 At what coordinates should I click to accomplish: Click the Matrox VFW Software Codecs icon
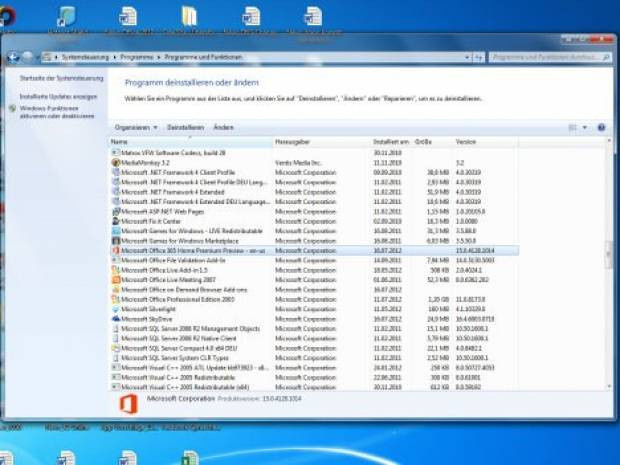(x=115, y=153)
